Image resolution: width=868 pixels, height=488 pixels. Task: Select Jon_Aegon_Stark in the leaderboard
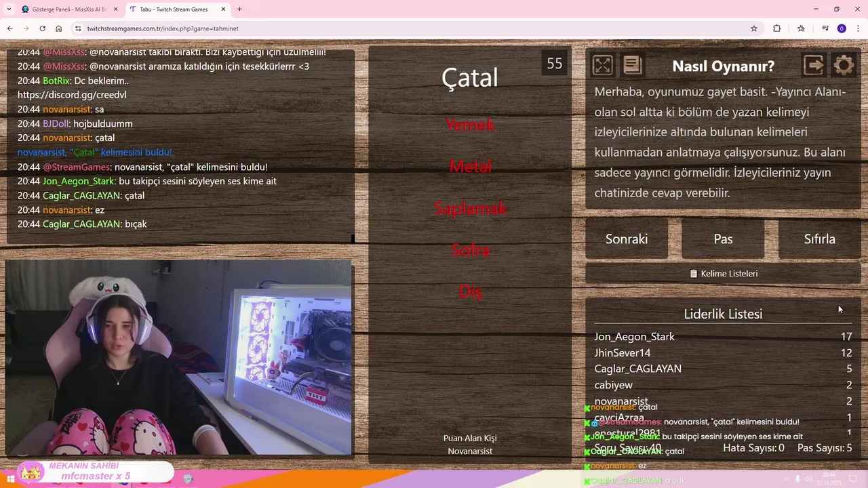(x=634, y=336)
